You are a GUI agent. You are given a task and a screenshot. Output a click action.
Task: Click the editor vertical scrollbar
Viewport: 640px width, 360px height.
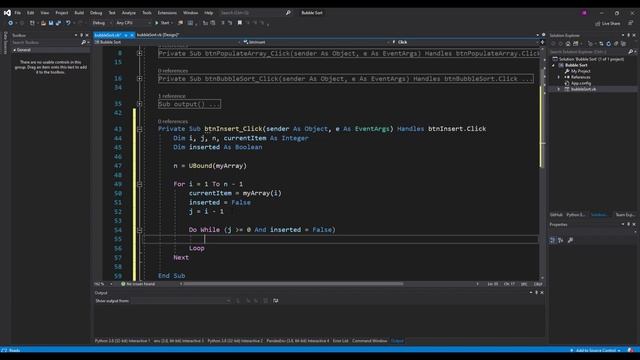click(x=542, y=163)
